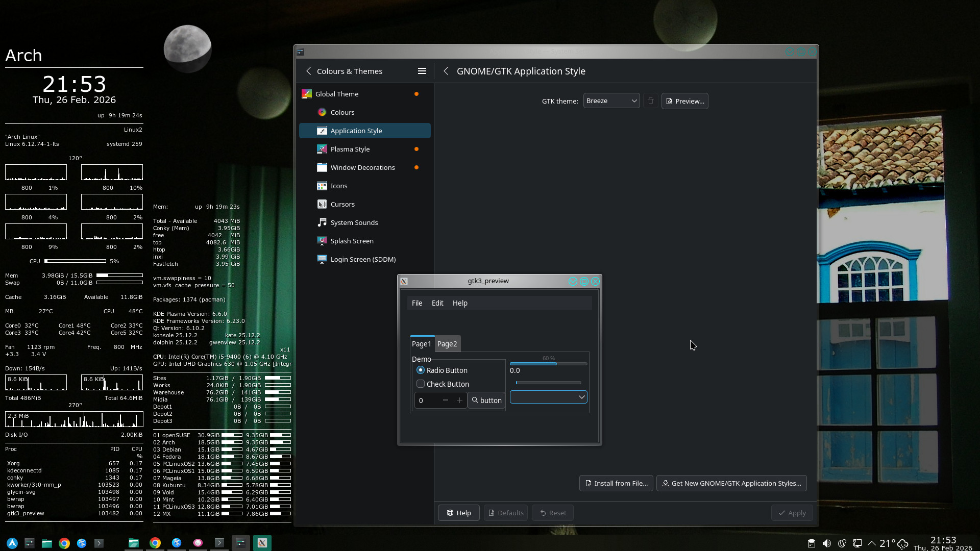Open Splash Screen settings
This screenshot has height=551, width=980.
tap(352, 241)
